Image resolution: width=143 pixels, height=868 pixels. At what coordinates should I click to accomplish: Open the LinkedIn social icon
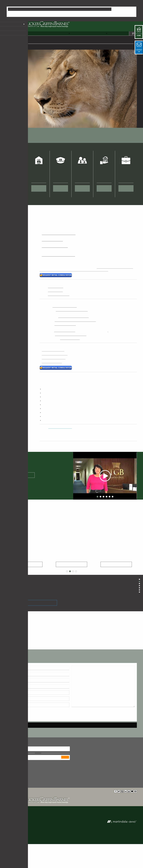(x=125, y=792)
